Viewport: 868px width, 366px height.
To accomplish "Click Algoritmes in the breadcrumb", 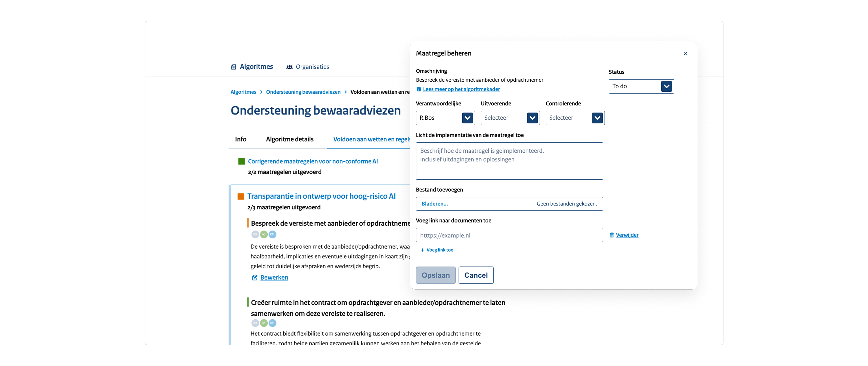I will click(243, 92).
